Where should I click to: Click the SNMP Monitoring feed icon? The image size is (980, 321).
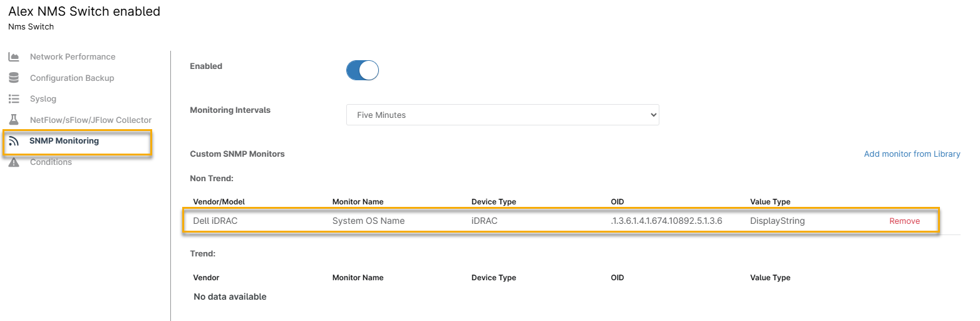click(x=14, y=141)
